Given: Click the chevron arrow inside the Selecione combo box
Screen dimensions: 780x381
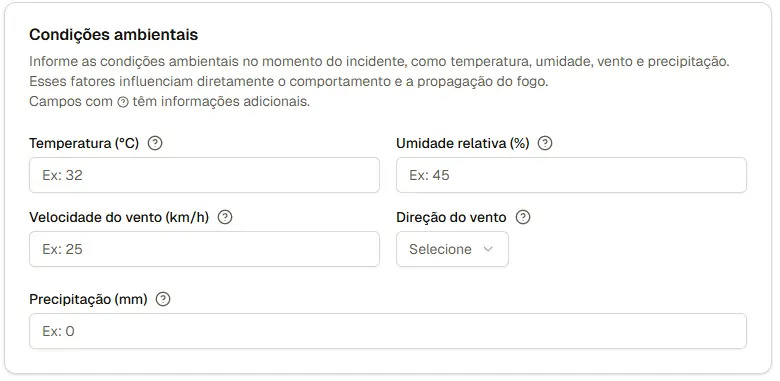Looking at the screenshot, I should point(488,249).
